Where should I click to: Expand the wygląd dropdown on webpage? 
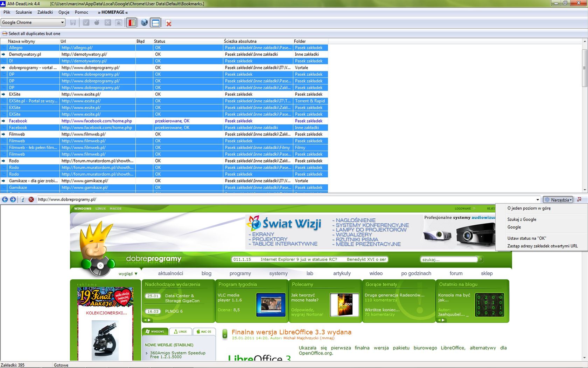(x=128, y=274)
